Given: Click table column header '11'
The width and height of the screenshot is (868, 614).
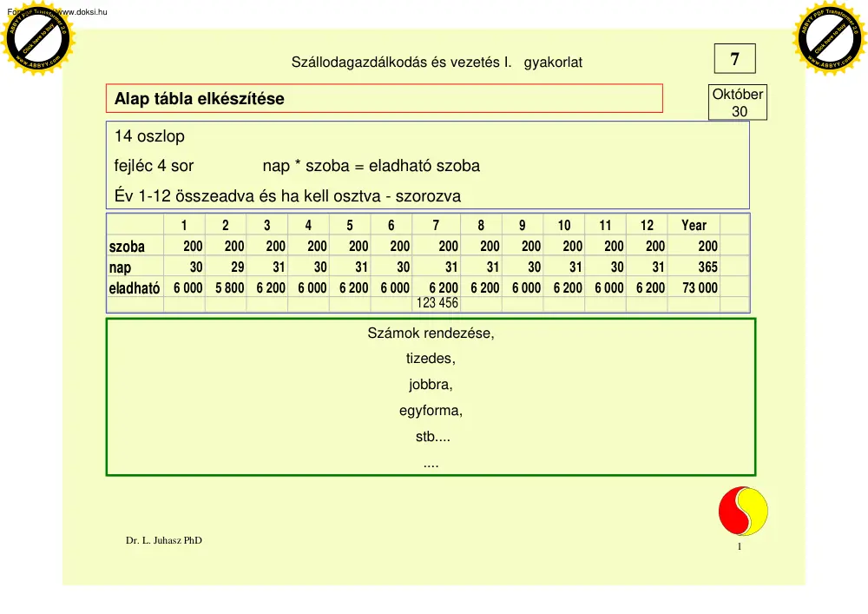Looking at the screenshot, I should point(605,225).
